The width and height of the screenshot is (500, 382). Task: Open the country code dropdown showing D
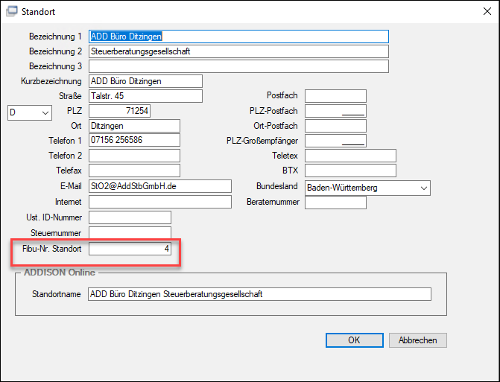click(x=29, y=113)
